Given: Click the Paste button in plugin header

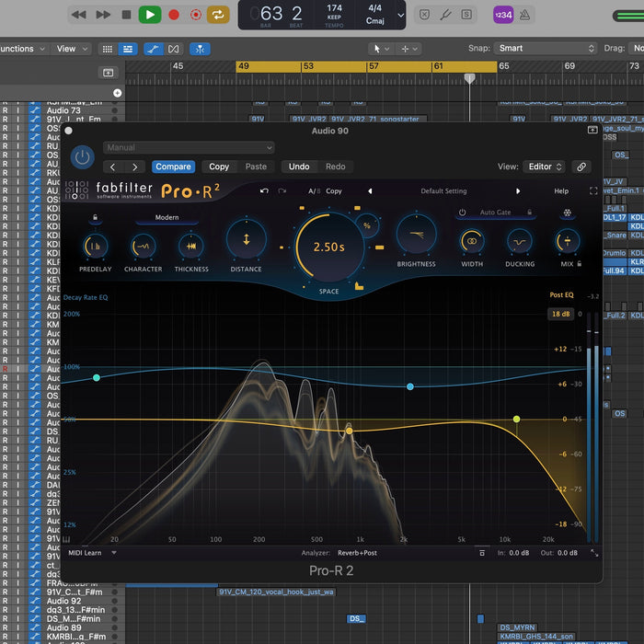Looking at the screenshot, I should click(256, 167).
